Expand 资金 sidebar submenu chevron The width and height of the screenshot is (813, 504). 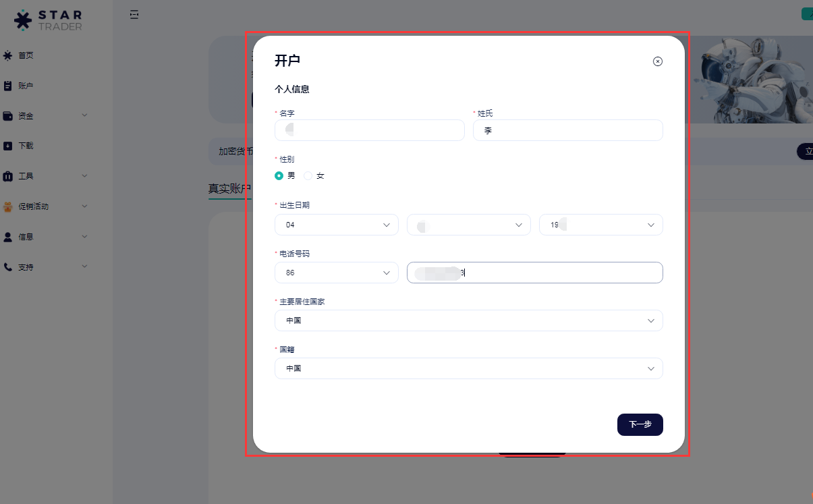85,115
